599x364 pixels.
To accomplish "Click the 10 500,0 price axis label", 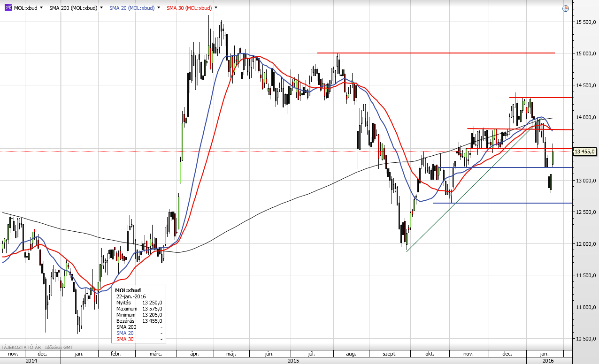I will pos(585,339).
